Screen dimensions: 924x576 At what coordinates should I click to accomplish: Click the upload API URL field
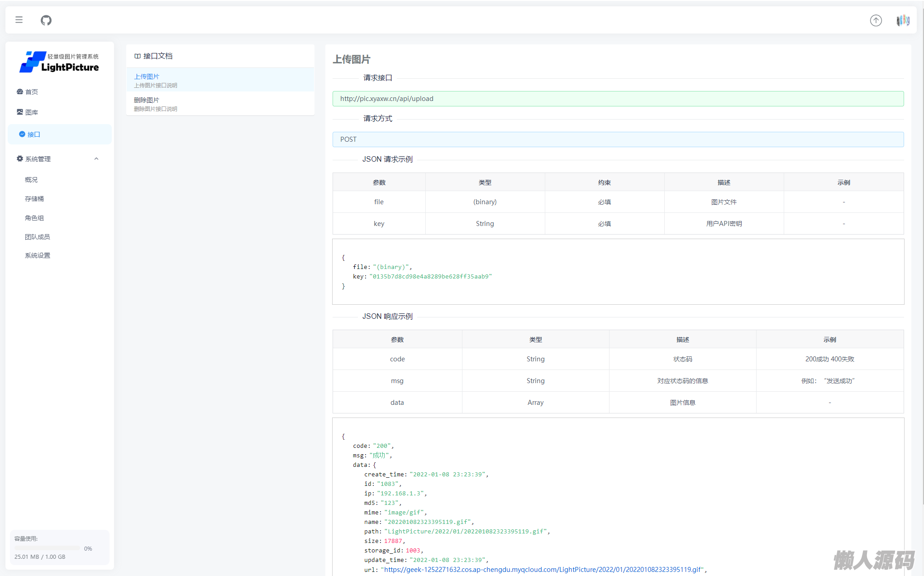pos(618,99)
